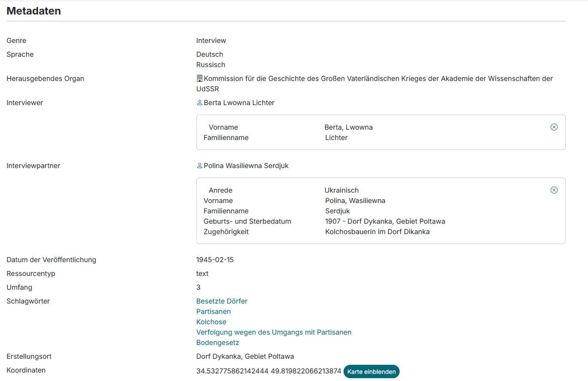The height and width of the screenshot is (381, 588).
Task: Click the Ressourcentyp value text
Action: [202, 273]
